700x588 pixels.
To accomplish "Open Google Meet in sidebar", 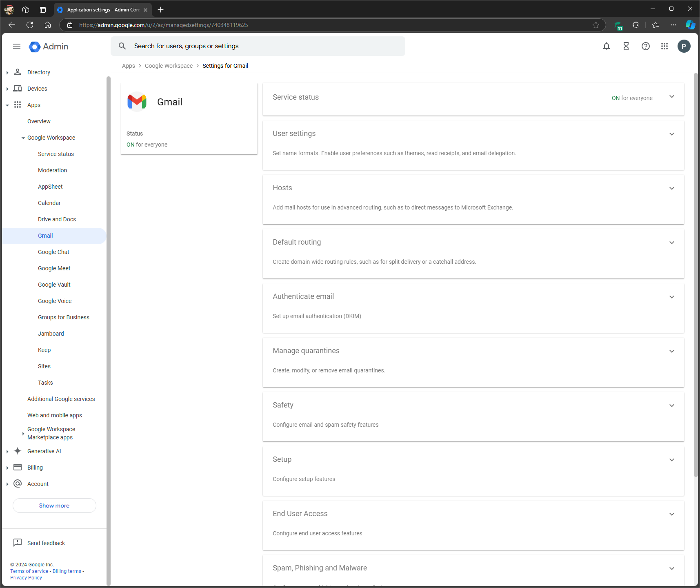I will click(x=54, y=268).
